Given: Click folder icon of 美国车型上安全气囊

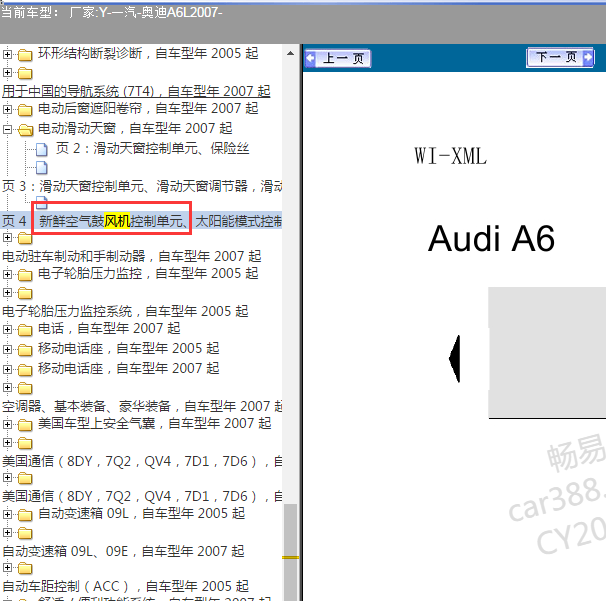Looking at the screenshot, I should [x=25, y=425].
